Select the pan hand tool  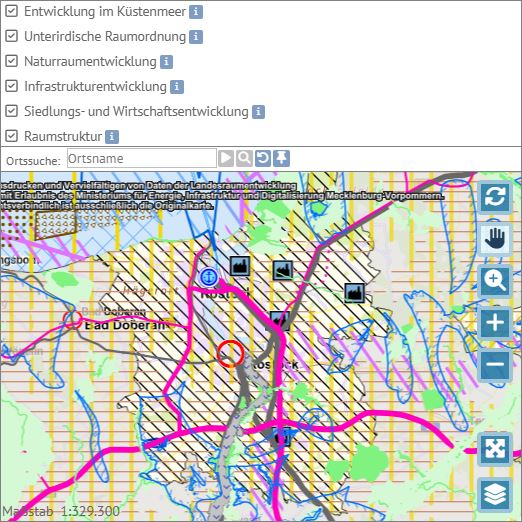(x=495, y=239)
